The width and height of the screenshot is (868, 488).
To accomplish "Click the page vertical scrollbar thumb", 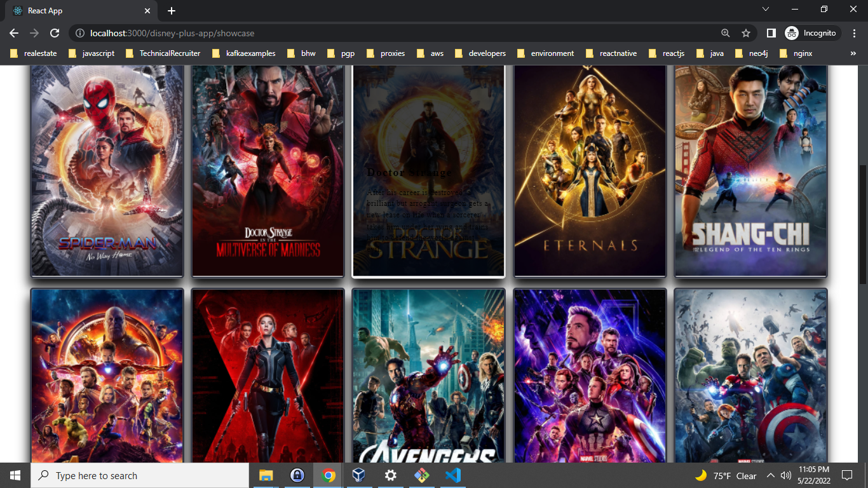I will tap(862, 224).
